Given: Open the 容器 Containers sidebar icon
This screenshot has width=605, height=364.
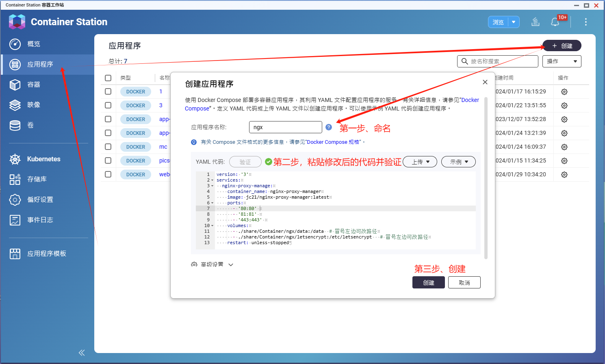Looking at the screenshot, I should (15, 84).
